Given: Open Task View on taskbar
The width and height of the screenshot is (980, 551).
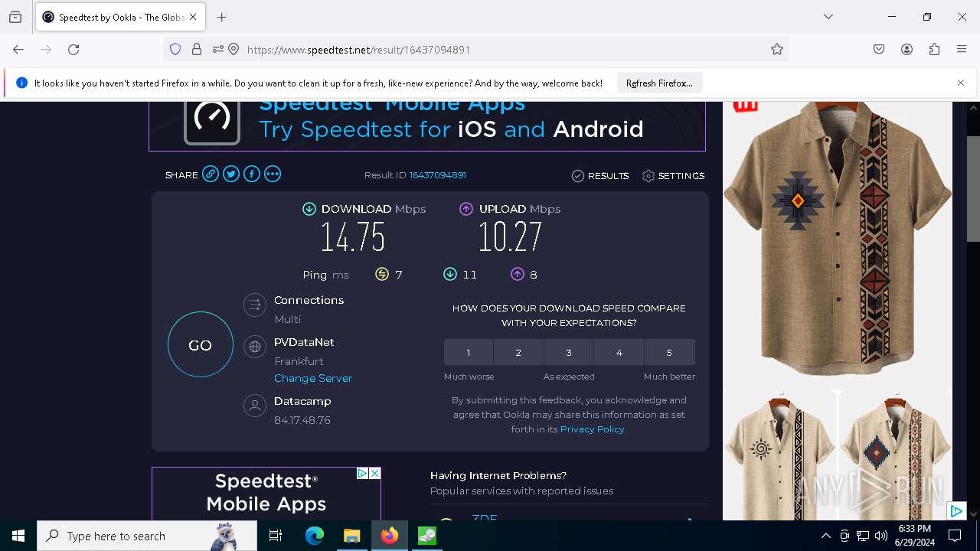Looking at the screenshot, I should (x=276, y=536).
